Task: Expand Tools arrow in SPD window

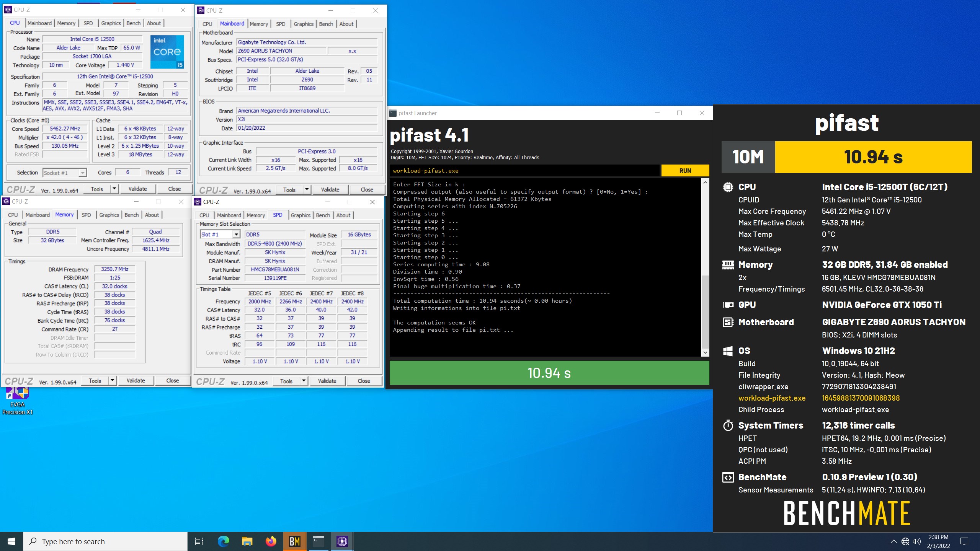Action: 304,381
